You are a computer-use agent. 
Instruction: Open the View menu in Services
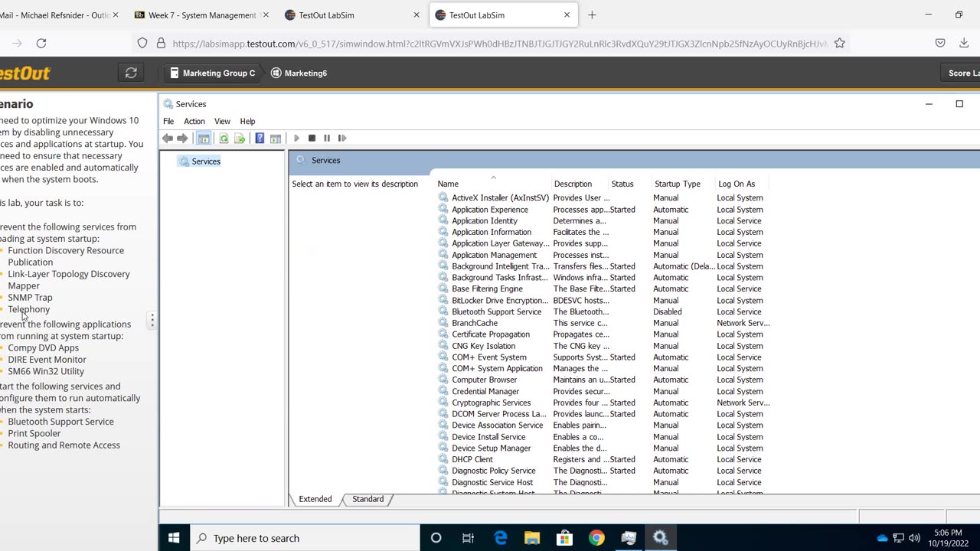[x=222, y=121]
